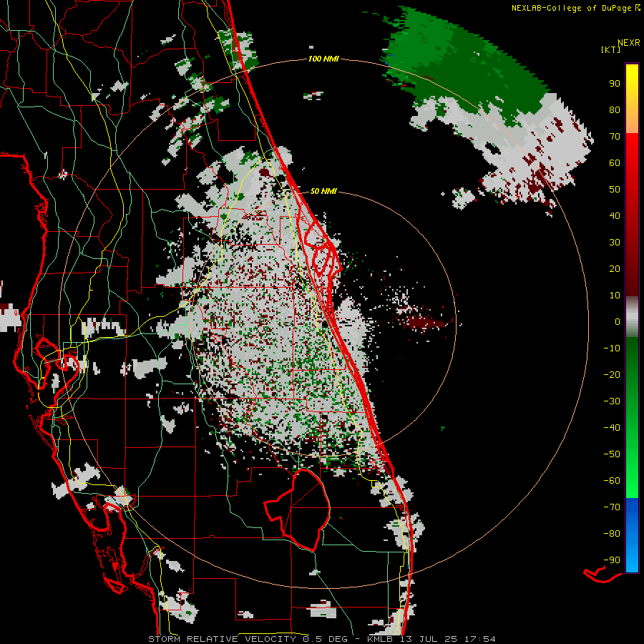Screen dimensions: 644x644
Task: Click the 10 value on velocity scale
Action: [615, 296]
